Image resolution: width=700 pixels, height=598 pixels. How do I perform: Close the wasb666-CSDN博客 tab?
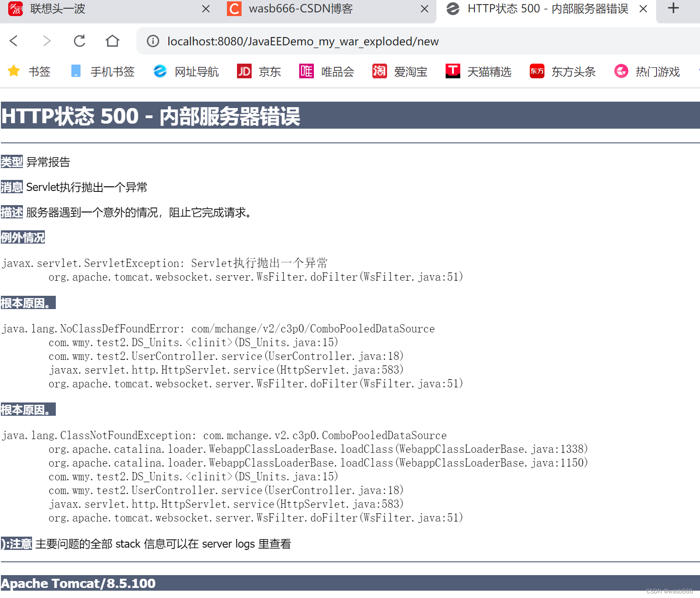coord(425,9)
